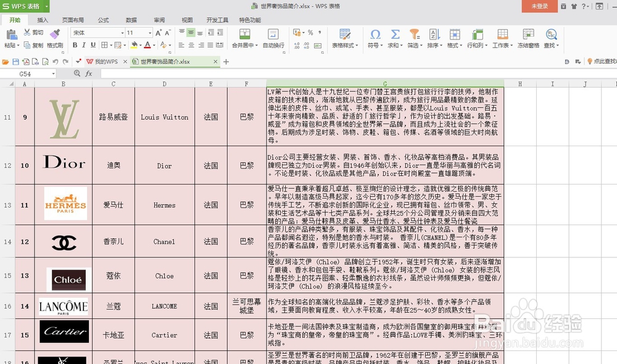
Task: Expand the borders dropdown arrow
Action: pyautogui.click(x=111, y=45)
